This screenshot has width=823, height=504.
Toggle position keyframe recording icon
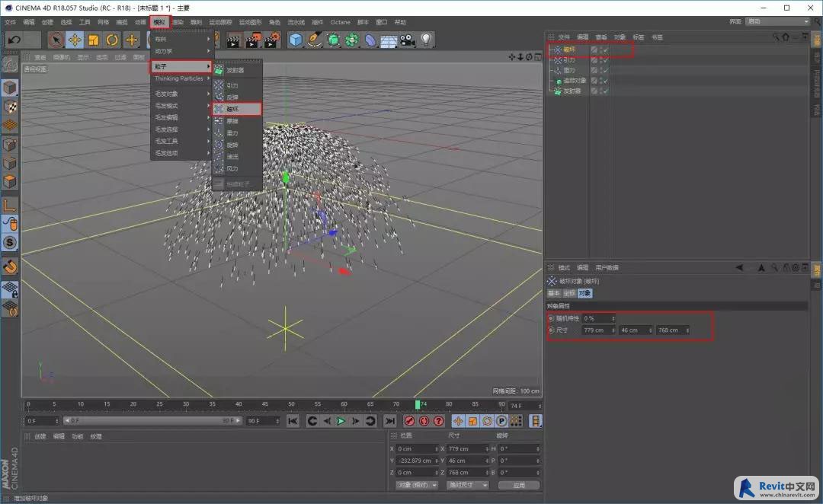(458, 421)
